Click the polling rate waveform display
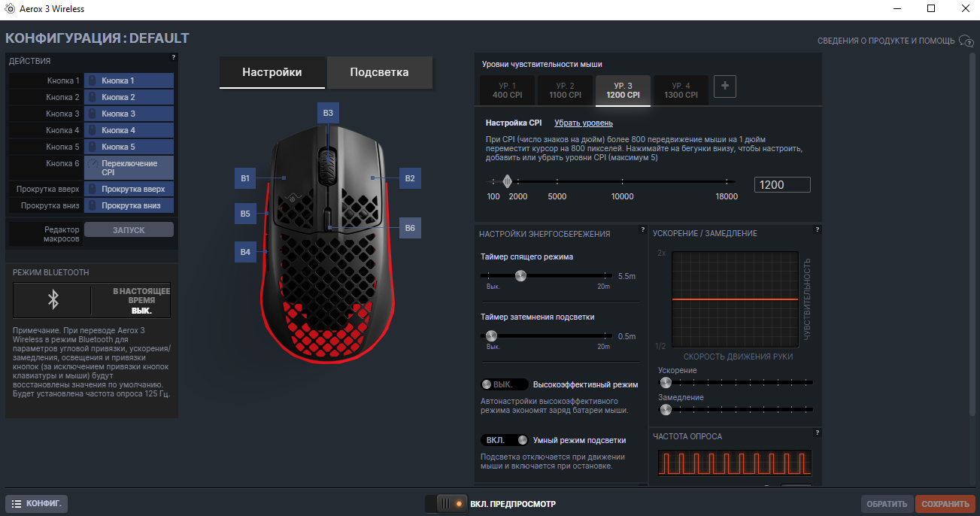 tap(735, 463)
